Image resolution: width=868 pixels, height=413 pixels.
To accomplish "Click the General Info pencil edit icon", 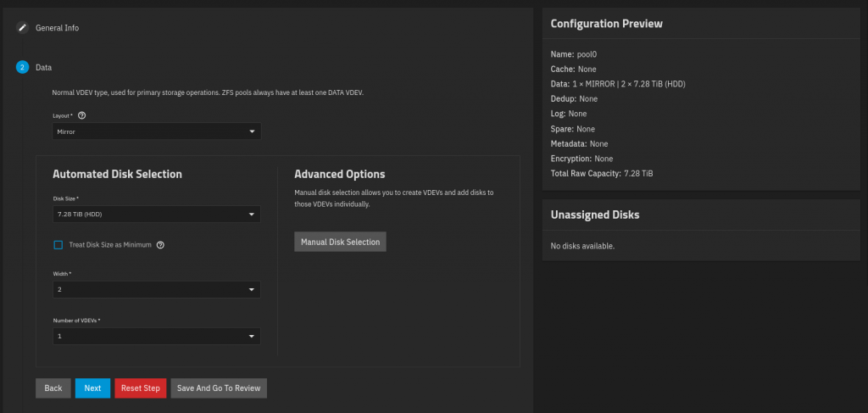I will 22,28.
